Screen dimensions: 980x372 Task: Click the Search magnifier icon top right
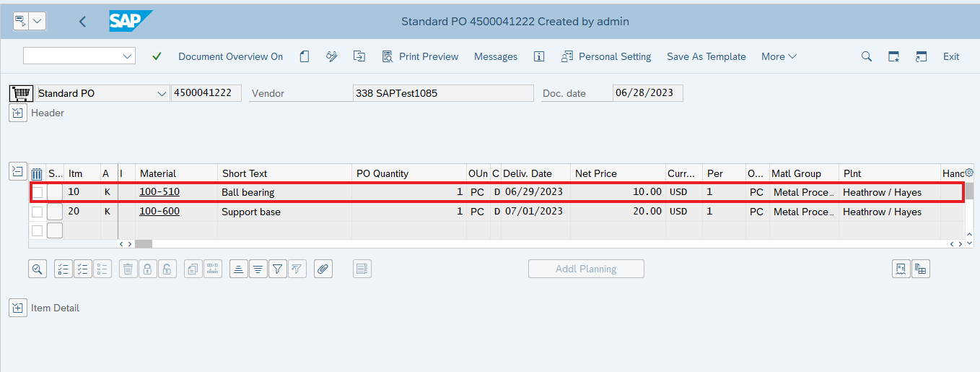coord(867,56)
